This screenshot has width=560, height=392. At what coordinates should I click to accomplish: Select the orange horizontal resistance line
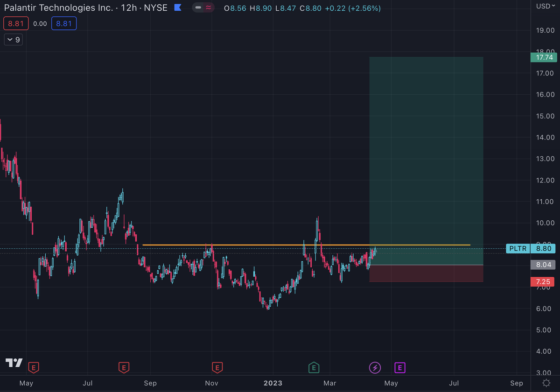click(306, 245)
